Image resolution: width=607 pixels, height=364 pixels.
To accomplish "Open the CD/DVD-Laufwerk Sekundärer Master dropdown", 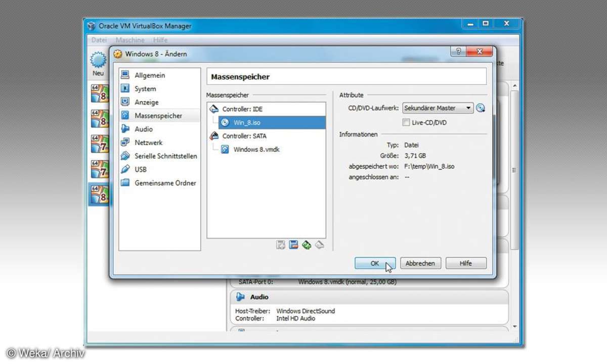I will coord(438,108).
